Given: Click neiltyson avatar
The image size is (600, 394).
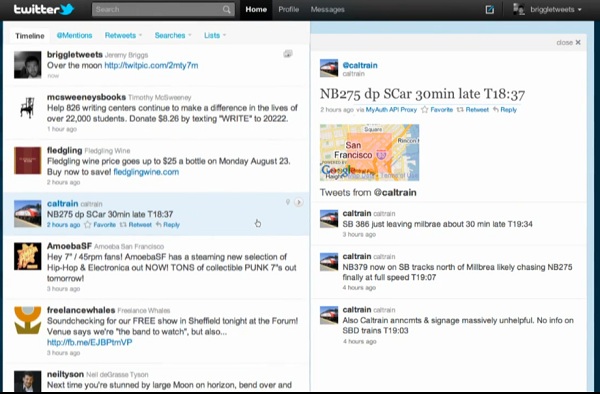Looking at the screenshot, I should (28, 381).
